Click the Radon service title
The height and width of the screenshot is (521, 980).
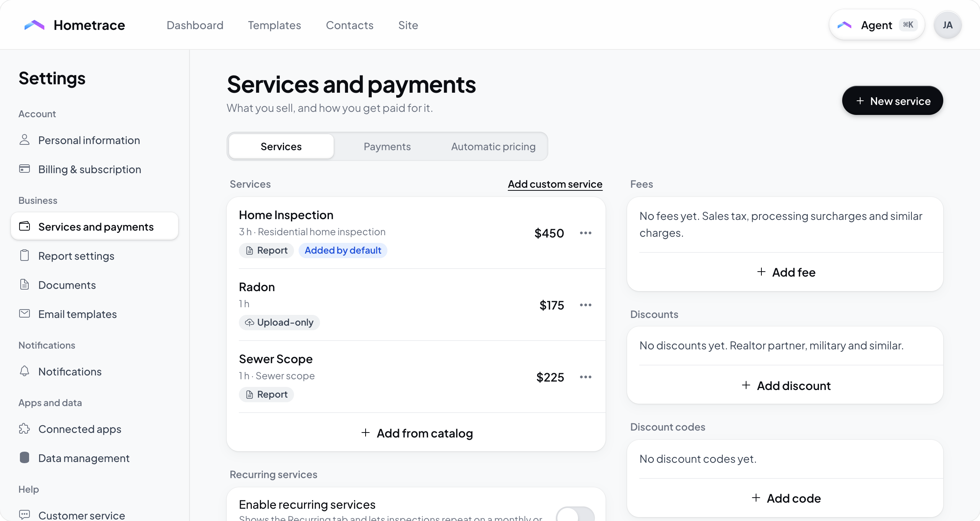pyautogui.click(x=257, y=287)
